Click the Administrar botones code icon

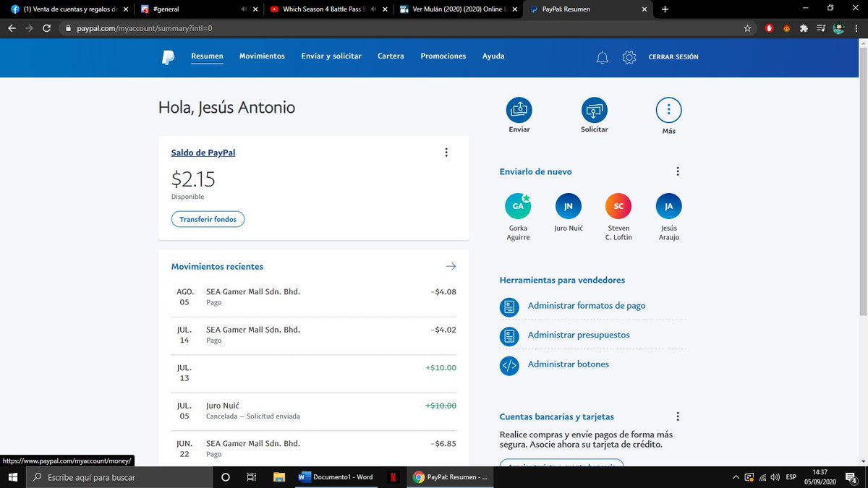pyautogui.click(x=509, y=365)
